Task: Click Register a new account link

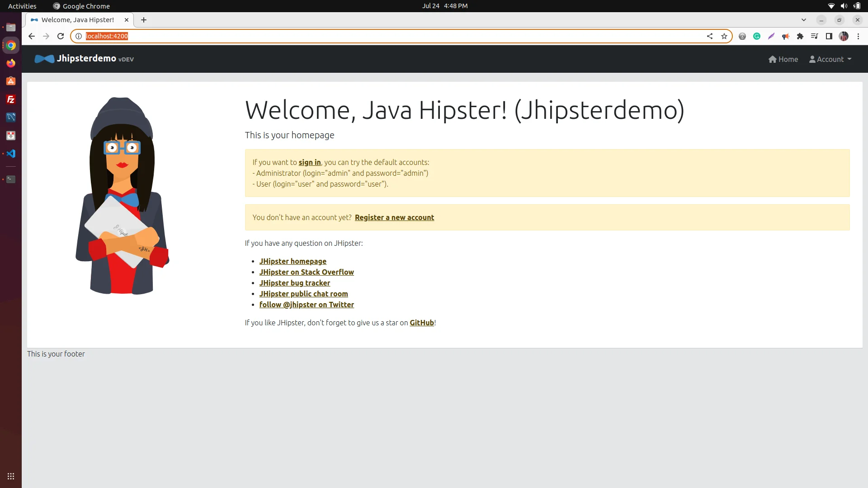Action: pyautogui.click(x=394, y=217)
